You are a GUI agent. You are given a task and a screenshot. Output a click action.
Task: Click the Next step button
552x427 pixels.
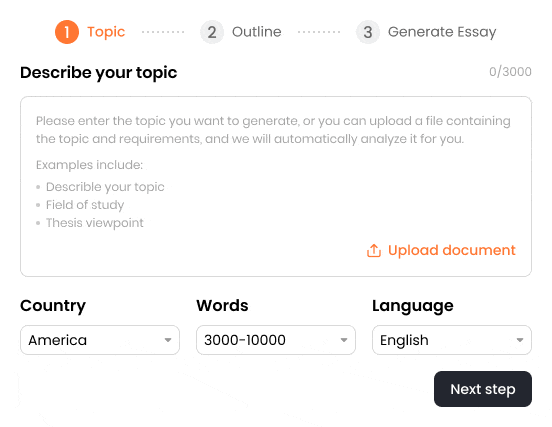pyautogui.click(x=483, y=389)
